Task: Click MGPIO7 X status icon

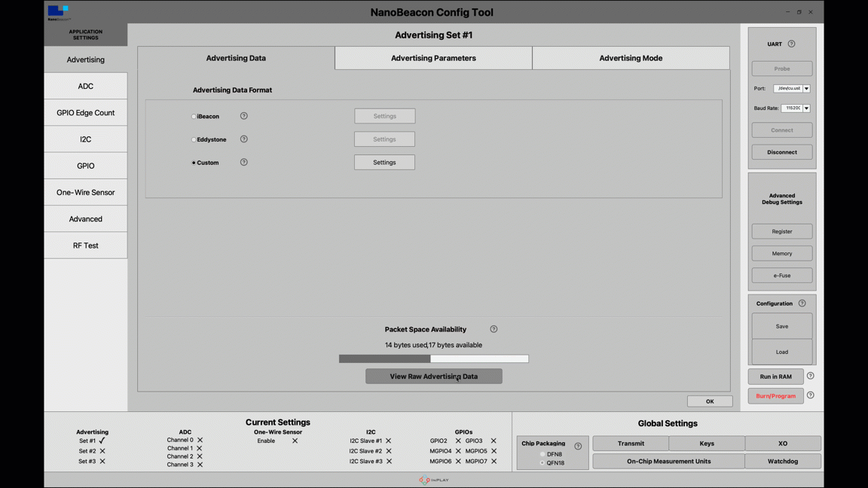Action: coord(494,461)
